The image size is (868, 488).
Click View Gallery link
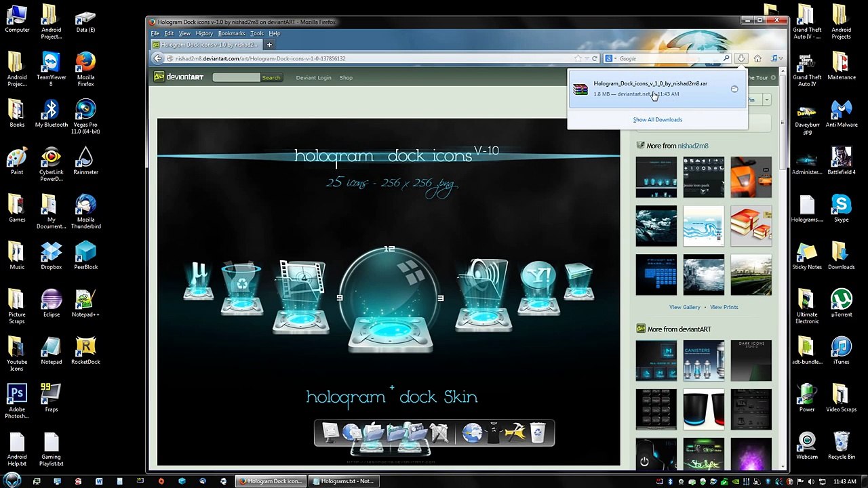[x=685, y=307]
